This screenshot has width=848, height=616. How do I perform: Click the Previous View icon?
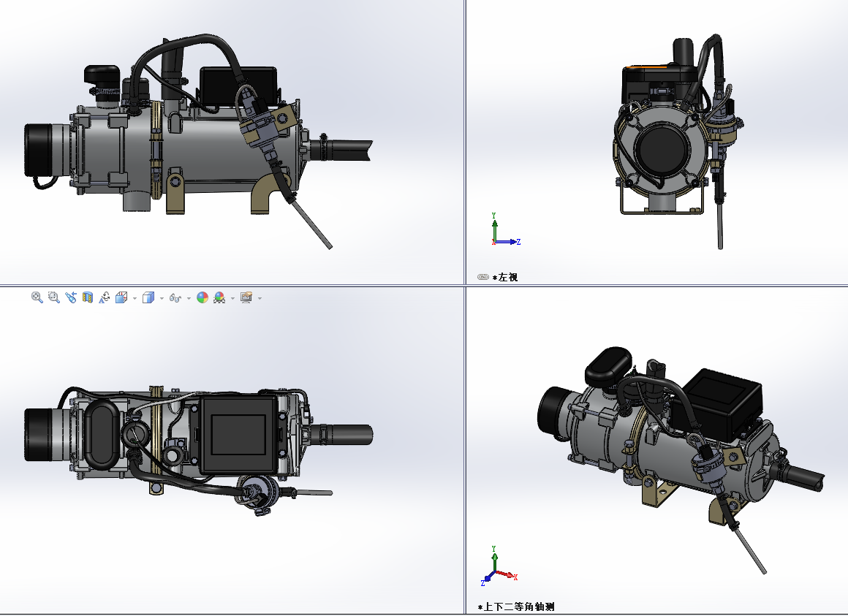click(70, 297)
